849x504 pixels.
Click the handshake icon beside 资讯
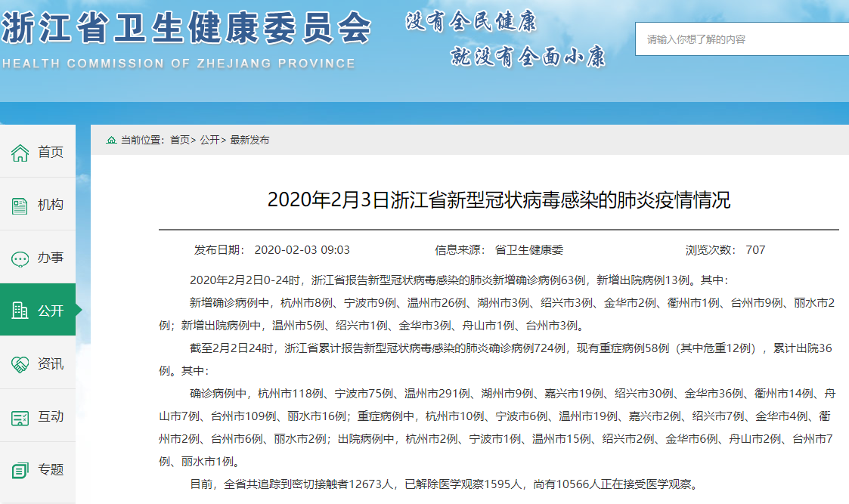[x=20, y=364]
